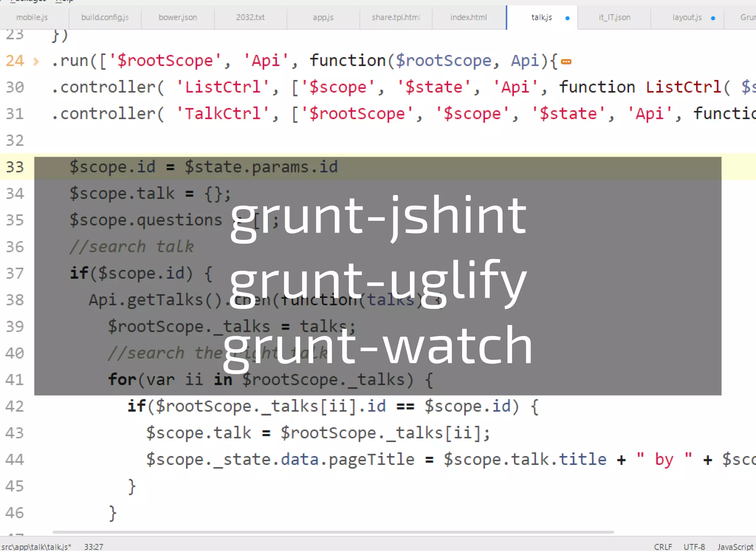Click line number 33 in gutter
Viewport: 756px width, 551px height.
15,167
